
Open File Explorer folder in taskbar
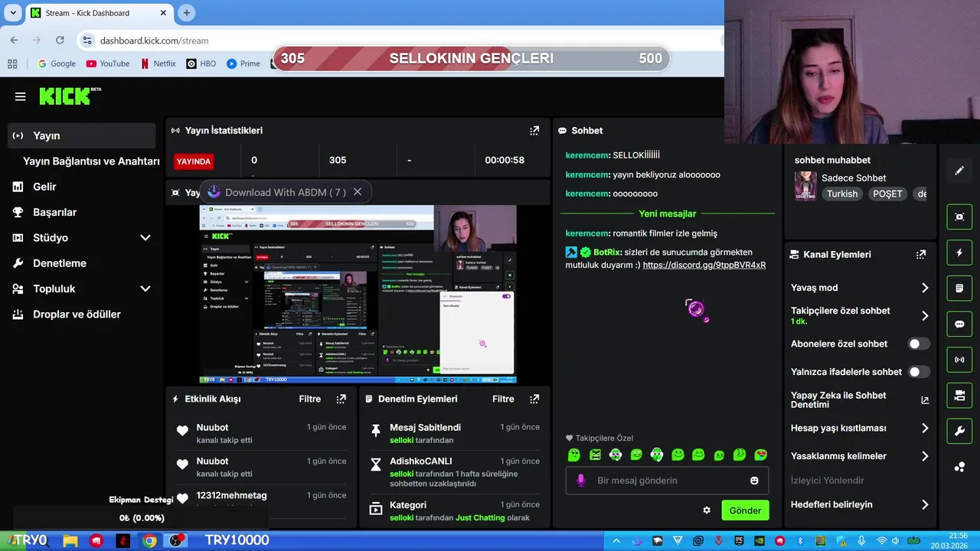pos(70,540)
